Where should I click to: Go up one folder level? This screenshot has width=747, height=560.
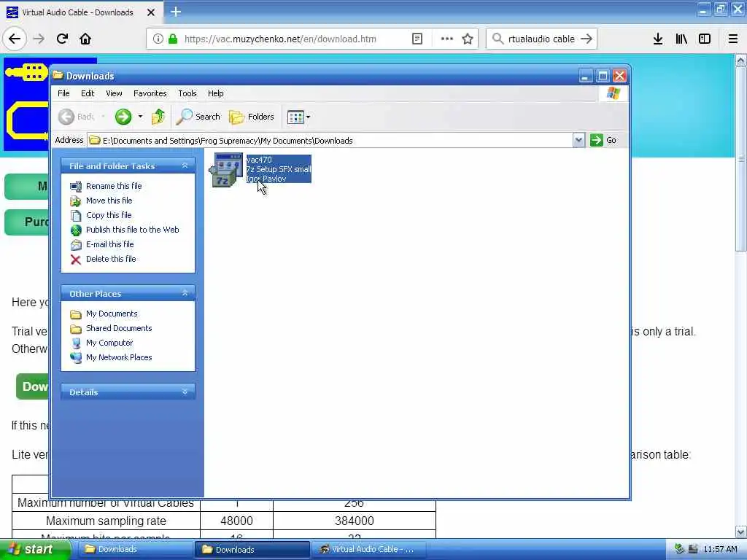158,117
